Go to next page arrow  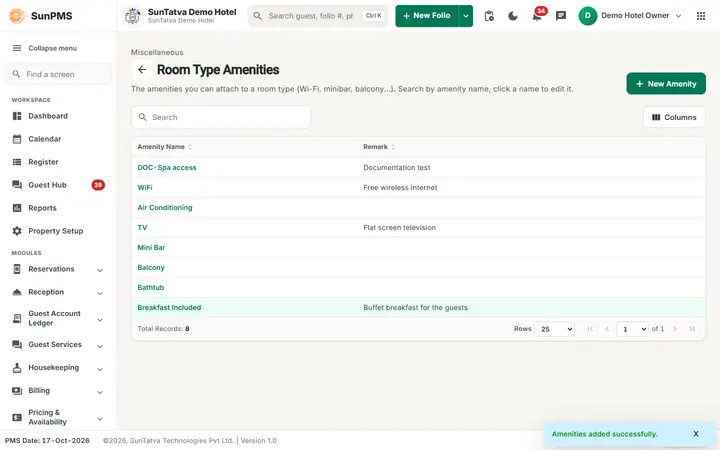click(675, 329)
